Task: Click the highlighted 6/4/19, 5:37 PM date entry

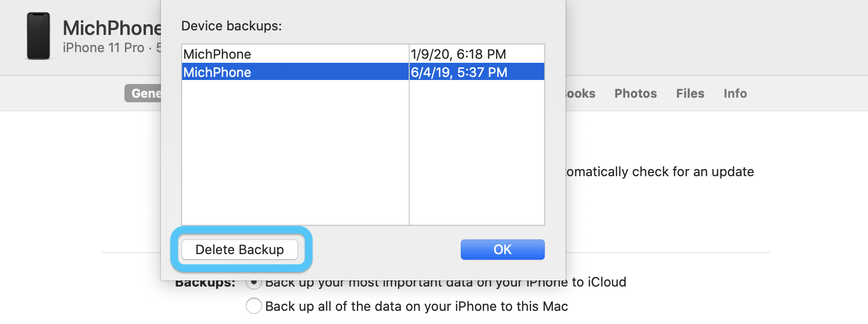Action: click(458, 72)
